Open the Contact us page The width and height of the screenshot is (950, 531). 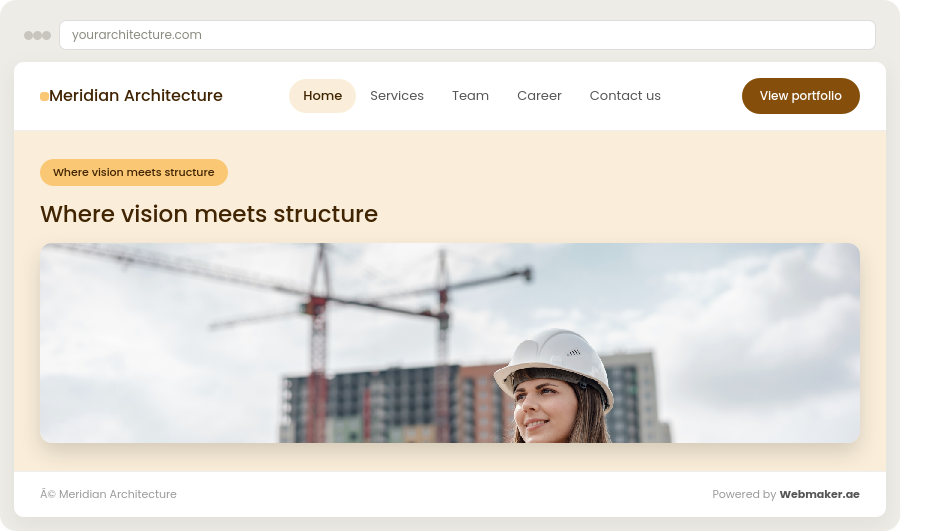coord(625,96)
